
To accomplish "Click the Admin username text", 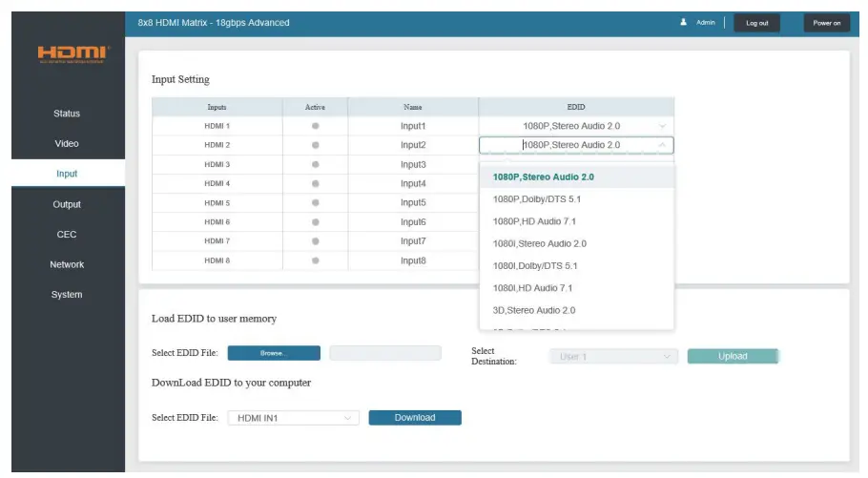I will pos(705,23).
